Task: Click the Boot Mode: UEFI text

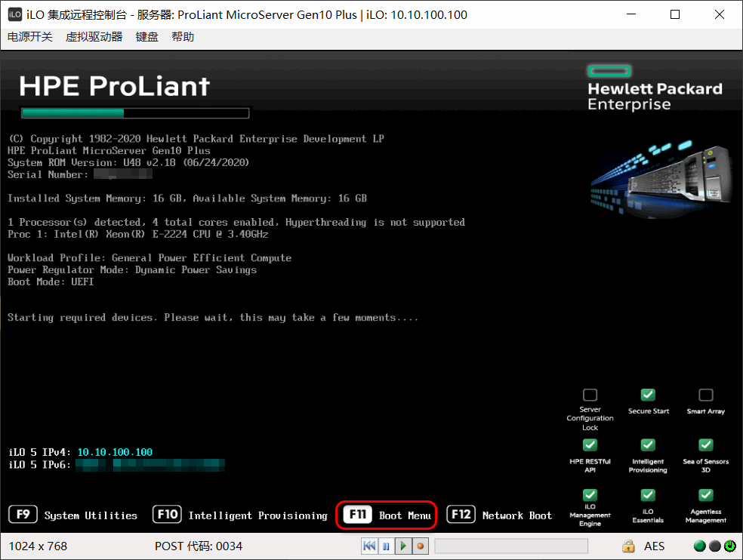Action: coord(51,282)
